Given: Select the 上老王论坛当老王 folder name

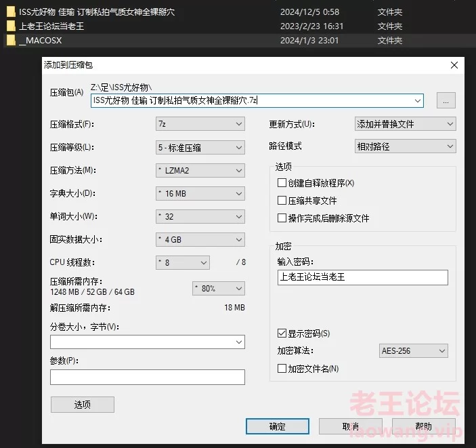Looking at the screenshot, I should [x=51, y=26].
